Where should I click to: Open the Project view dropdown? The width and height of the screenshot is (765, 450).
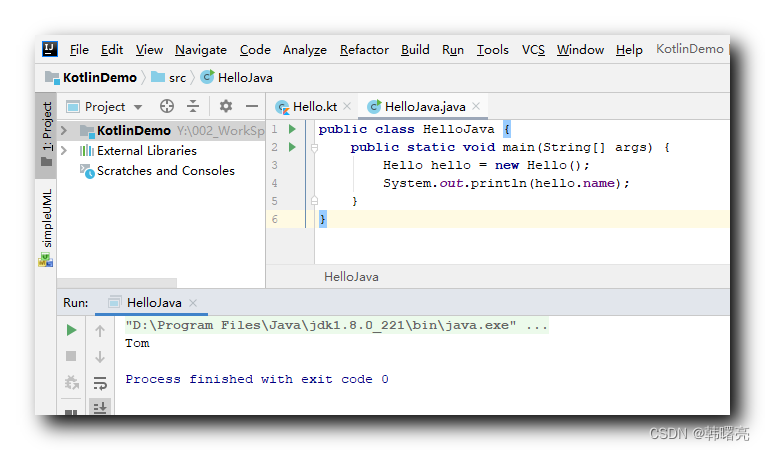pos(138,107)
